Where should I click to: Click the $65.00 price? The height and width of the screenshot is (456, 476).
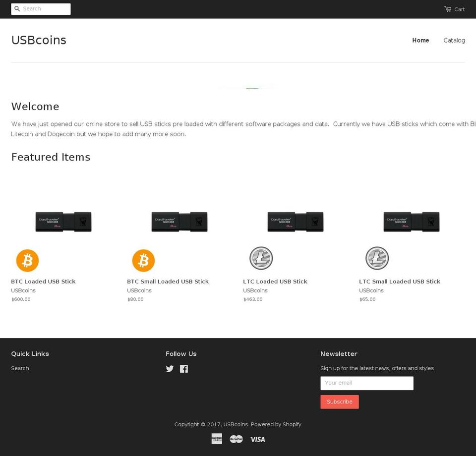click(x=367, y=299)
